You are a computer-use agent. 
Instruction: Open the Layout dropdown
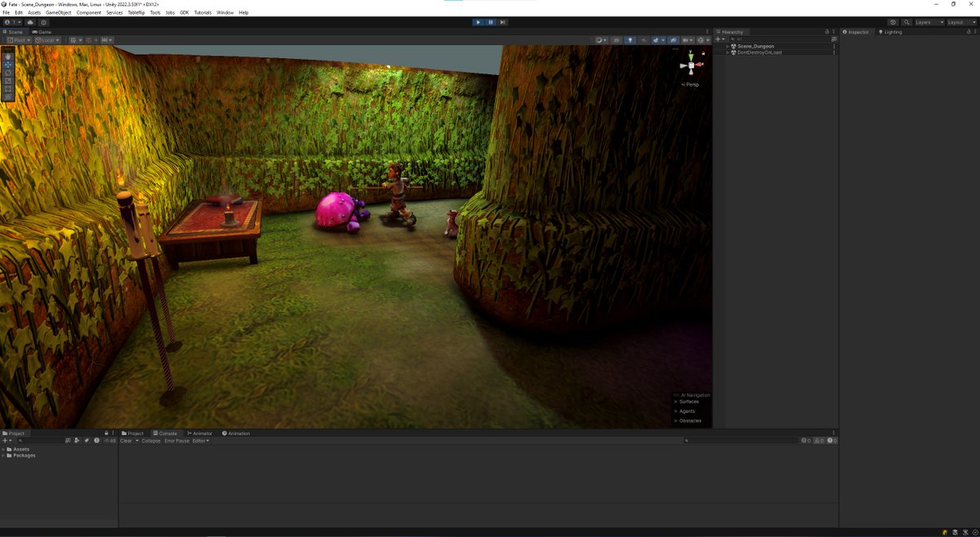[962, 22]
